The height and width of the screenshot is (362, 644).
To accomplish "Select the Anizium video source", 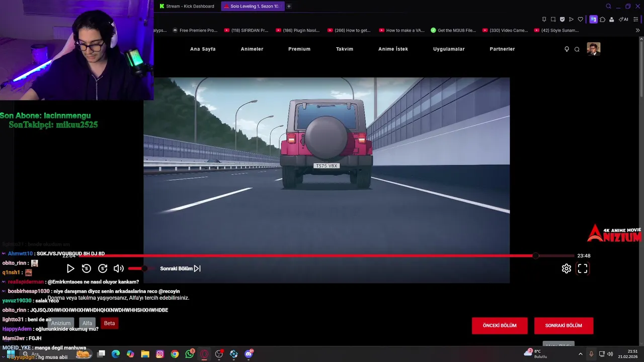I will pos(61,323).
